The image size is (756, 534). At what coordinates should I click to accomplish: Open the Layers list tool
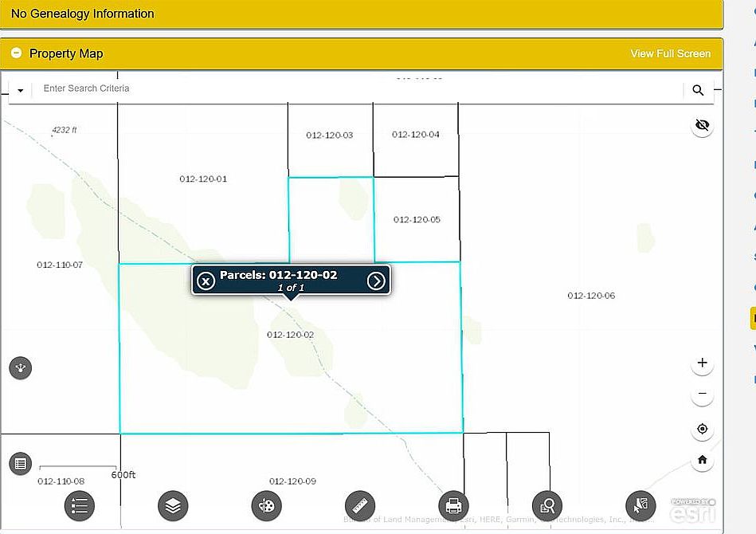tap(173, 505)
